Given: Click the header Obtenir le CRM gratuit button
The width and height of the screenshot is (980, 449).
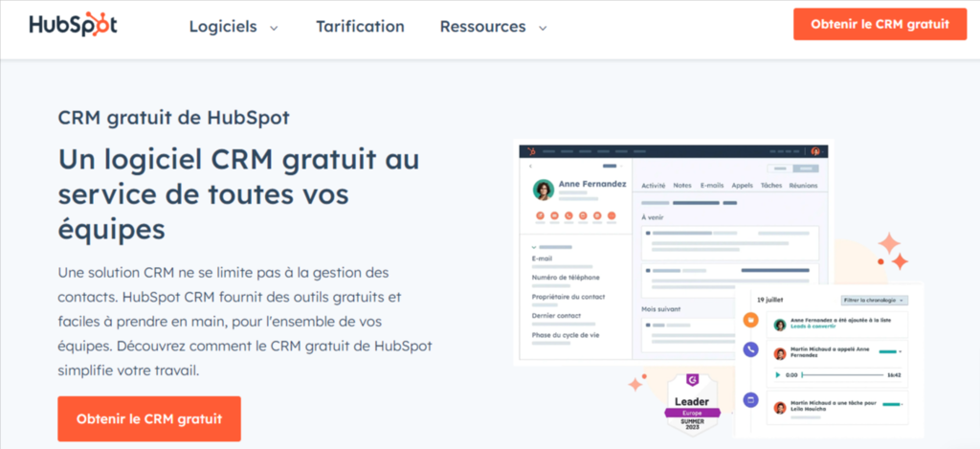Looking at the screenshot, I should point(880,24).
